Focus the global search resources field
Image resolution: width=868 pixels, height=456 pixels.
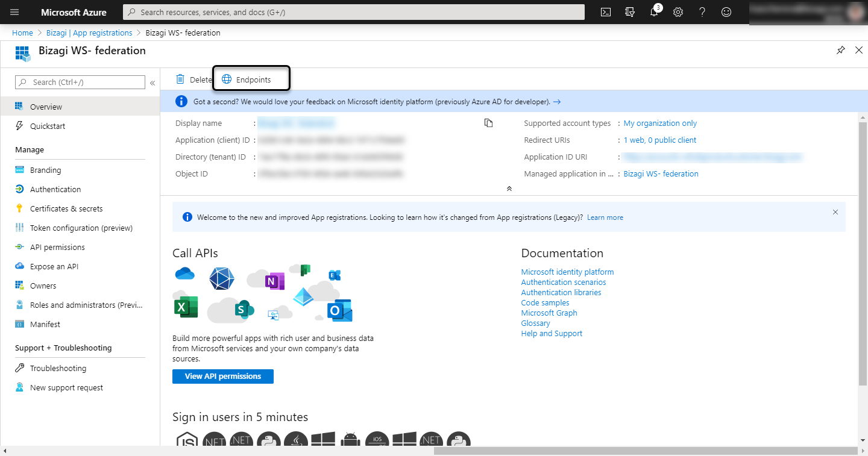coord(354,12)
